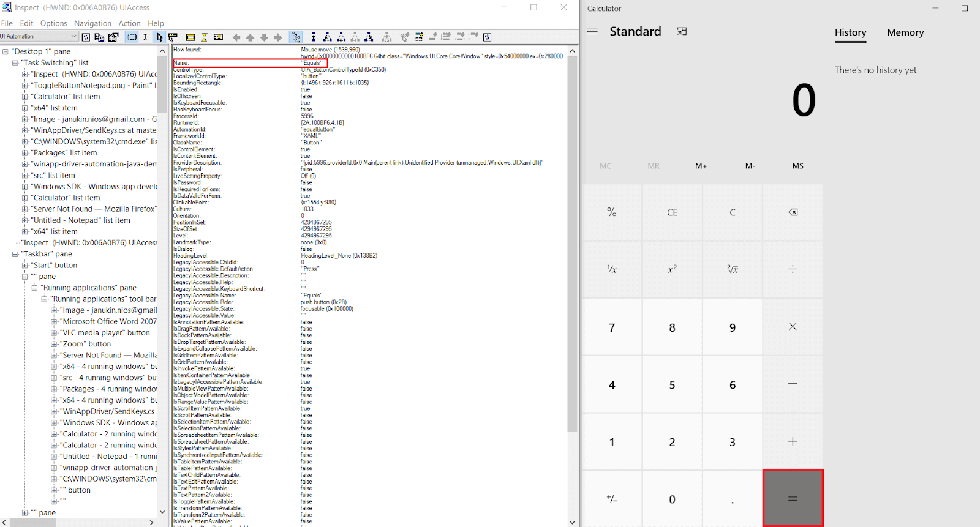Click the number 0 key
This screenshot has height=527, width=980.
point(672,499)
